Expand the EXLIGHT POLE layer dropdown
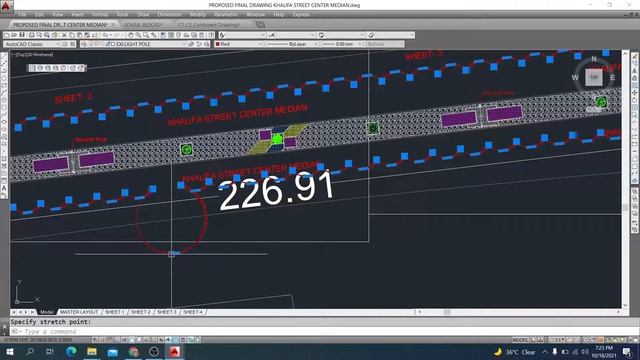Screen dimensions: 640x360 point(184,44)
